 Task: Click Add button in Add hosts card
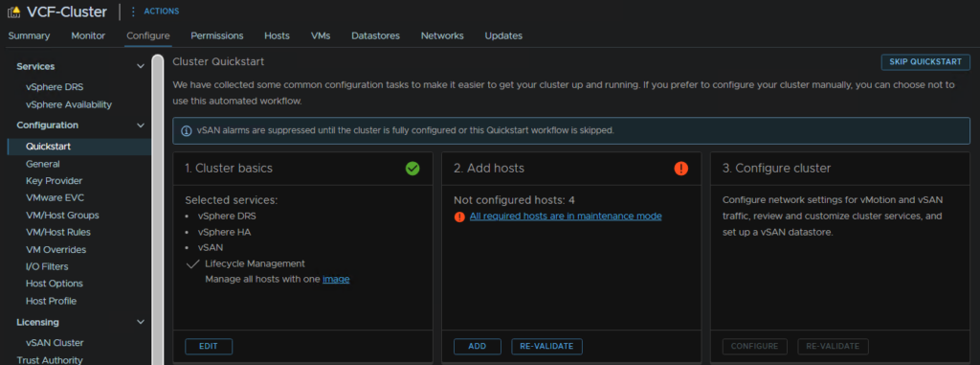click(x=478, y=346)
